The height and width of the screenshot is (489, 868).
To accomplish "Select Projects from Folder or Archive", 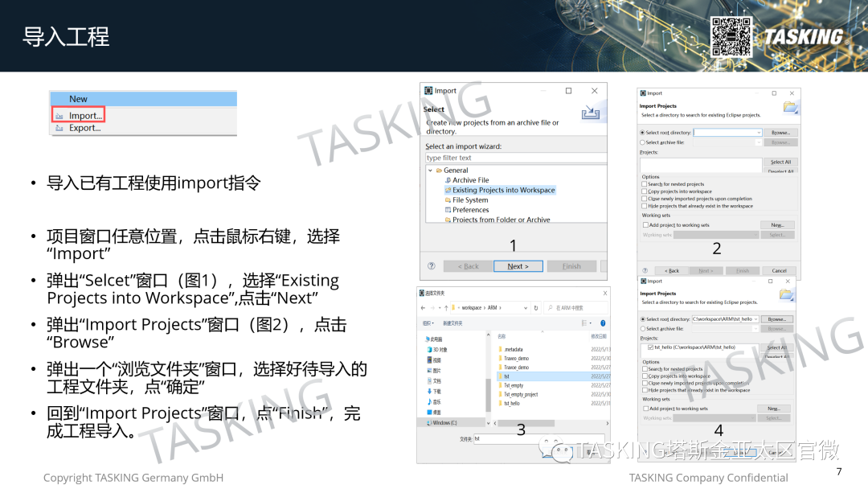I will [x=497, y=220].
